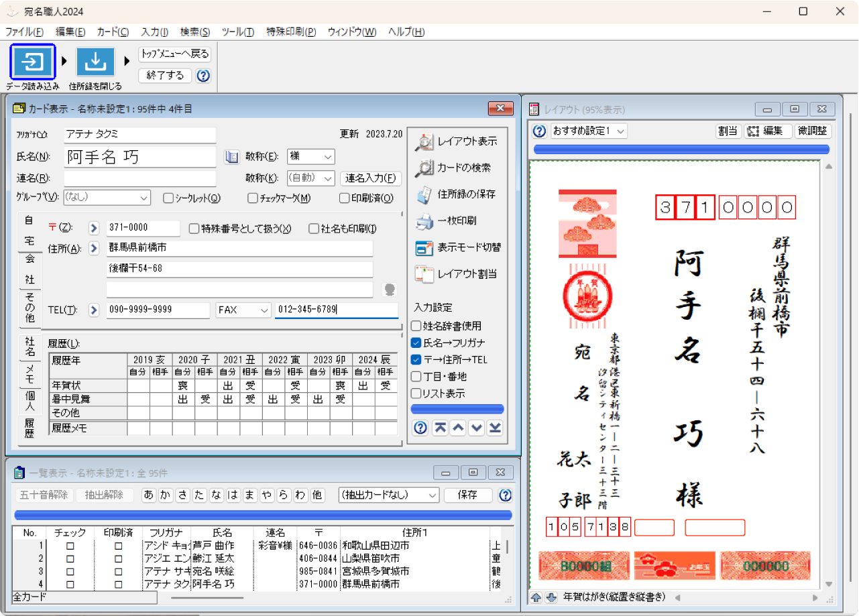Image resolution: width=859 pixels, height=616 pixels.
Task: Click the データ読み込み import icon
Action: tap(32, 62)
